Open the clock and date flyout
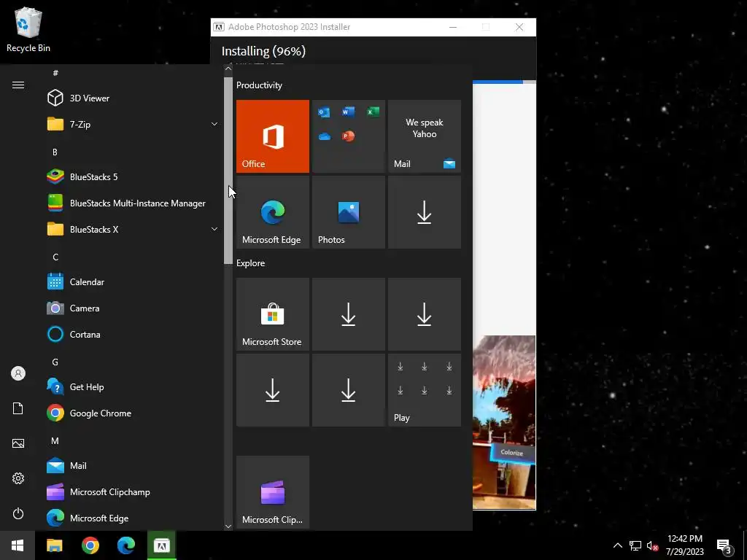This screenshot has width=747, height=560. pyautogui.click(x=684, y=545)
